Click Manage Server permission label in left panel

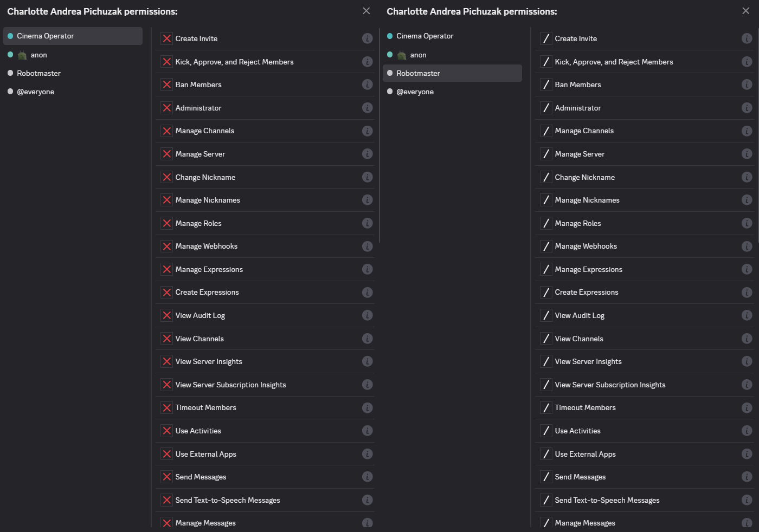tap(200, 154)
